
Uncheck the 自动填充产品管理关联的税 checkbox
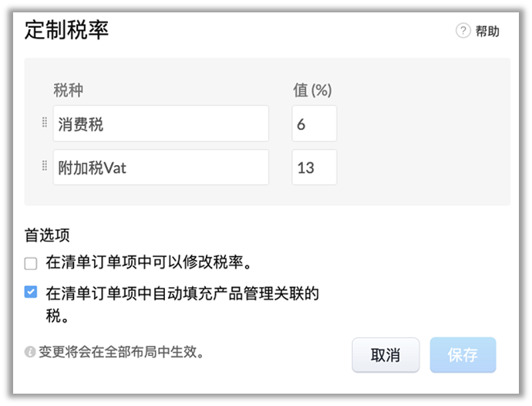[31, 293]
